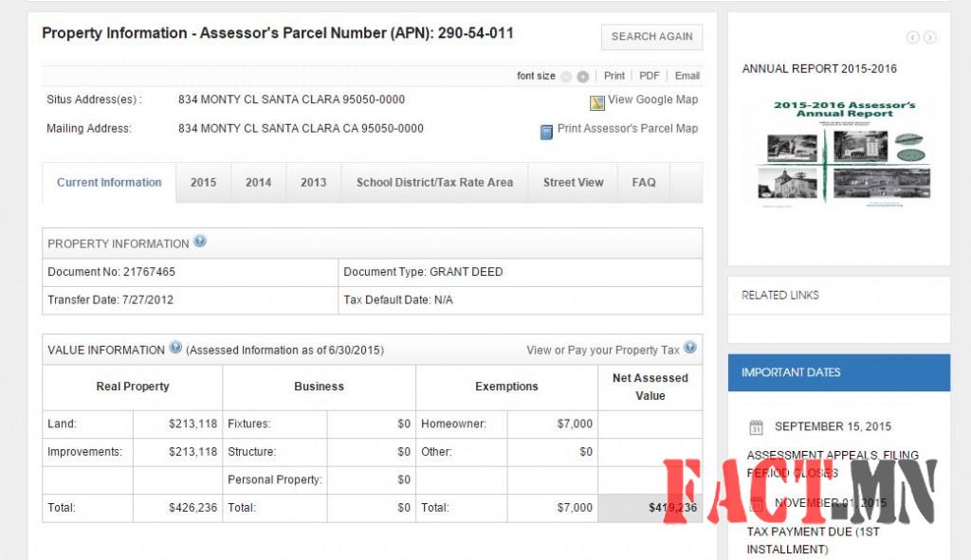Increase font size with plus icon
The width and height of the screenshot is (971, 560).
[583, 77]
